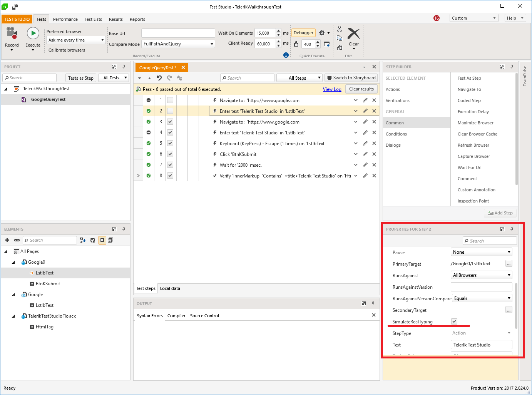This screenshot has width=532, height=395.
Task: Click the Paste icon in Edit group
Action: click(x=340, y=47)
